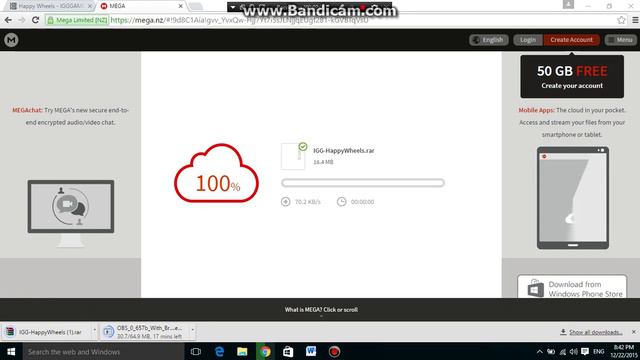The height and width of the screenshot is (360, 640).
Task: Click the Mega Limited security lock badge
Action: point(77,20)
